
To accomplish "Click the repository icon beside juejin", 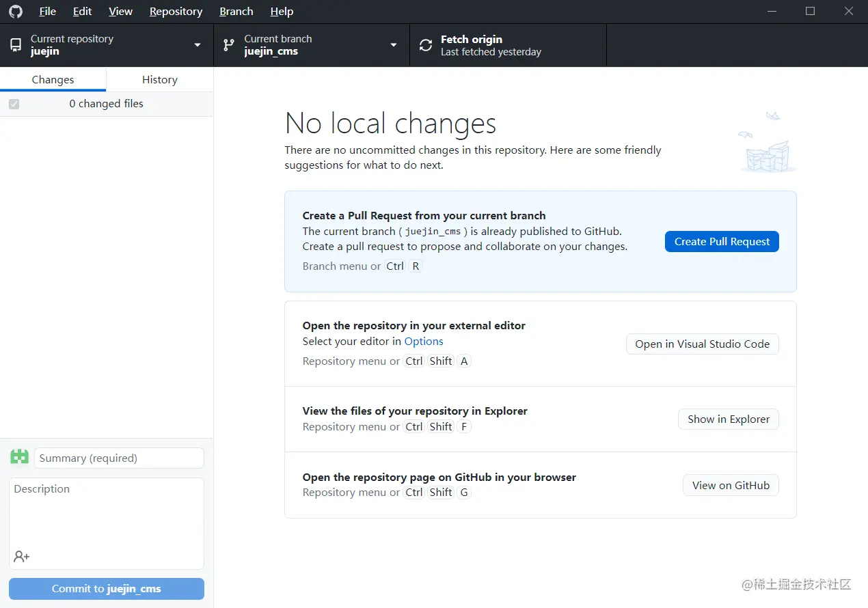I will (x=16, y=45).
